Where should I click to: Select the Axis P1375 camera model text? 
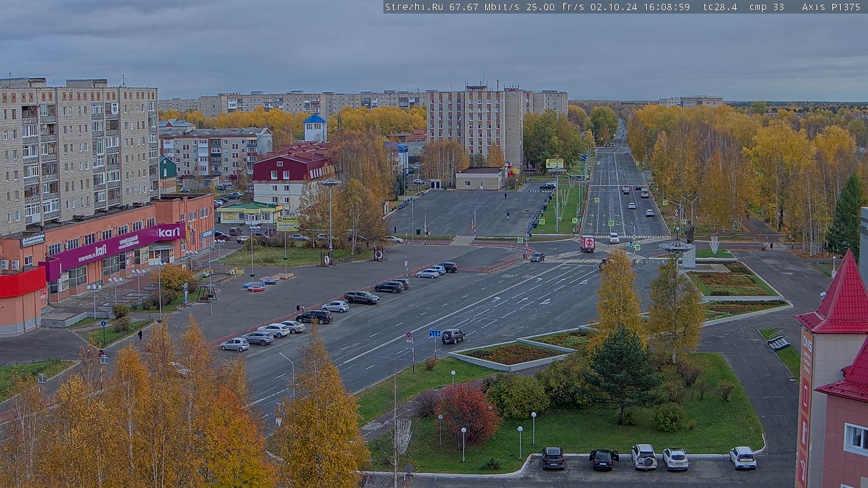click(x=831, y=7)
